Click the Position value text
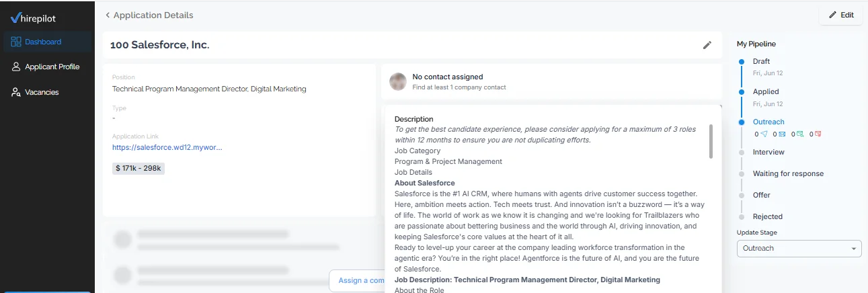This screenshot has width=868, height=293. (209, 88)
